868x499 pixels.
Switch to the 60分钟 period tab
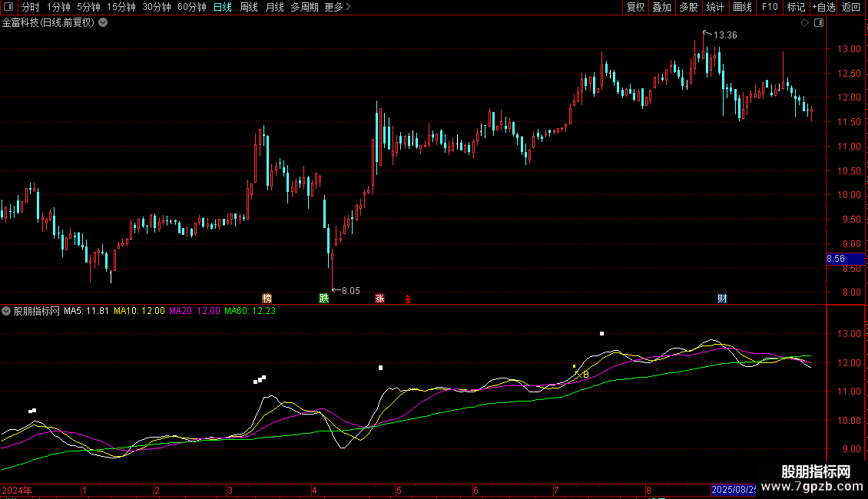click(x=191, y=7)
